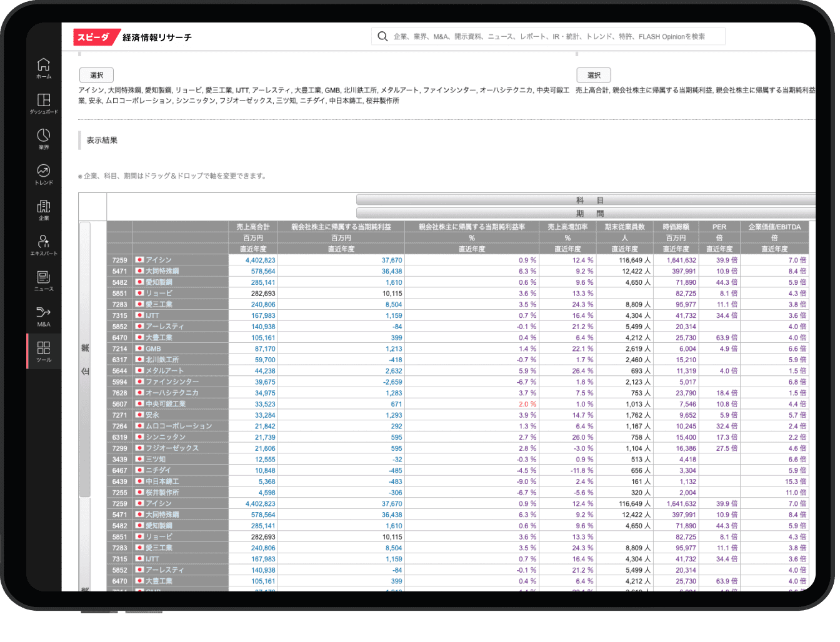Click the 32.4 倍 PER value
840x642 pixels.
727,426
